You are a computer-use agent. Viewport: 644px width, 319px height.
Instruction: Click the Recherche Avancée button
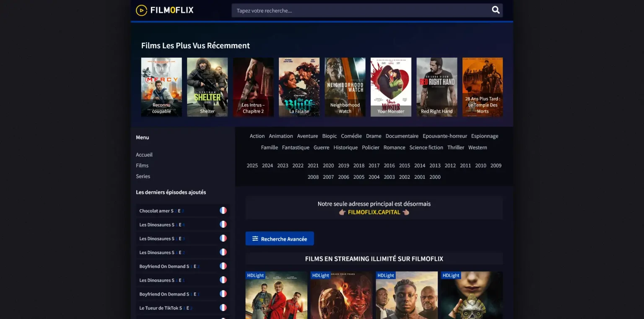pyautogui.click(x=280, y=239)
